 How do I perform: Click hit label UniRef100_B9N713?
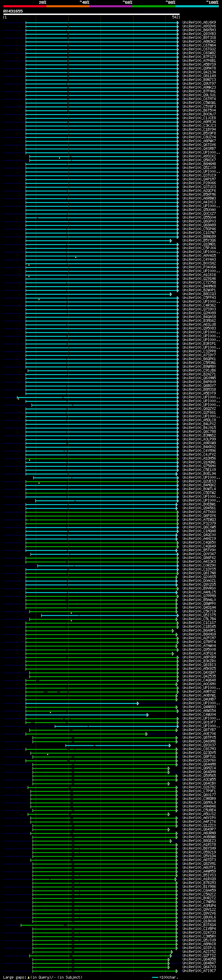pos(199,80)
